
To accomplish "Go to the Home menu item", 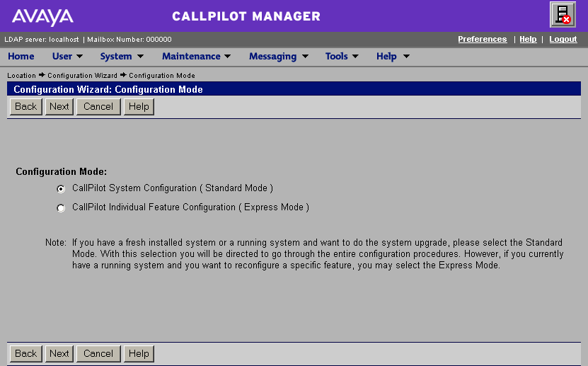I will pyautogui.click(x=21, y=56).
